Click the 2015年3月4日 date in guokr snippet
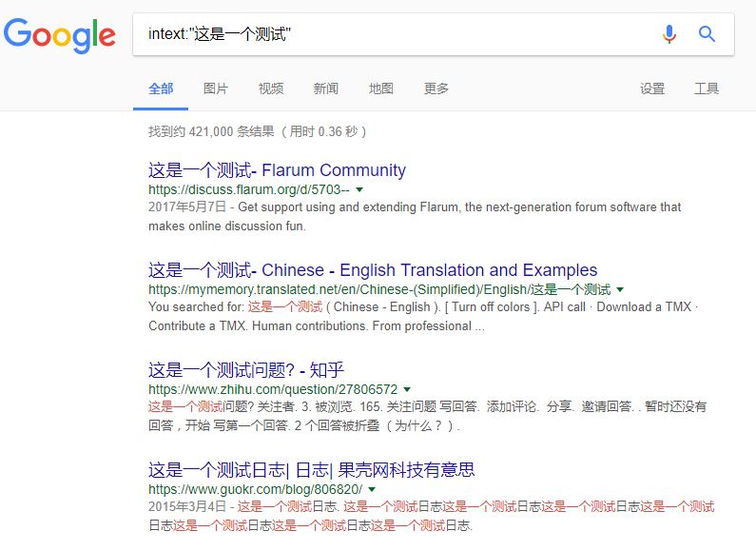The height and width of the screenshot is (551, 756). [187, 506]
